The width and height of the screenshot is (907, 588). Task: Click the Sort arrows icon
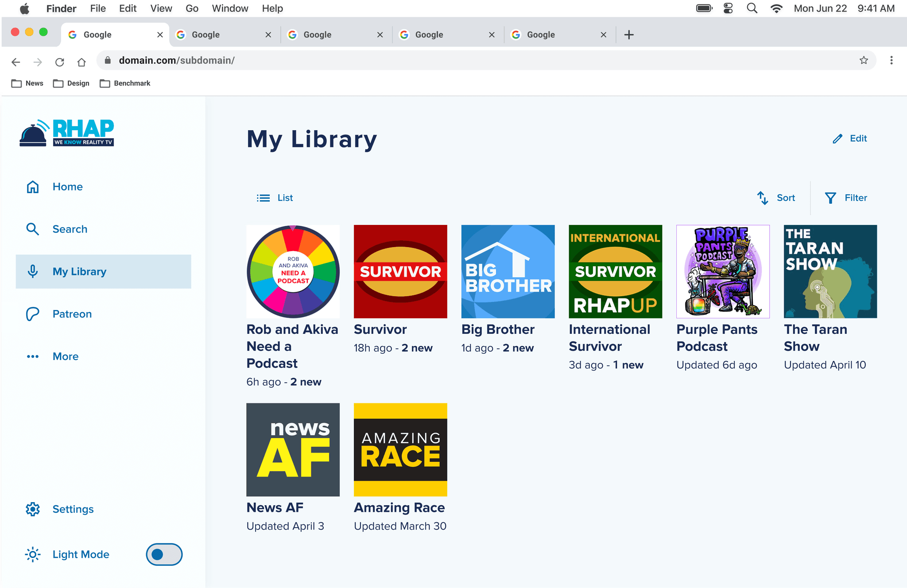click(x=763, y=198)
